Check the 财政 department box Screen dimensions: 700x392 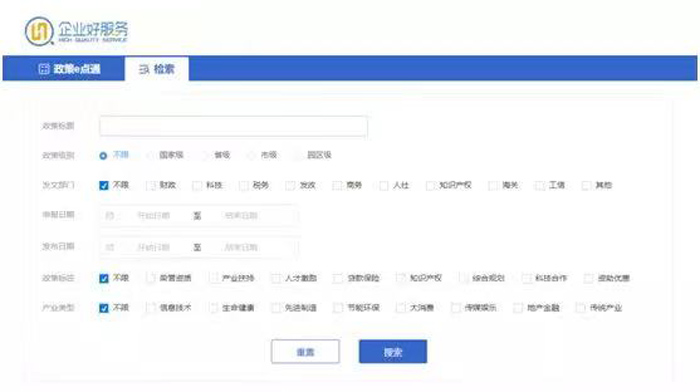(x=150, y=185)
